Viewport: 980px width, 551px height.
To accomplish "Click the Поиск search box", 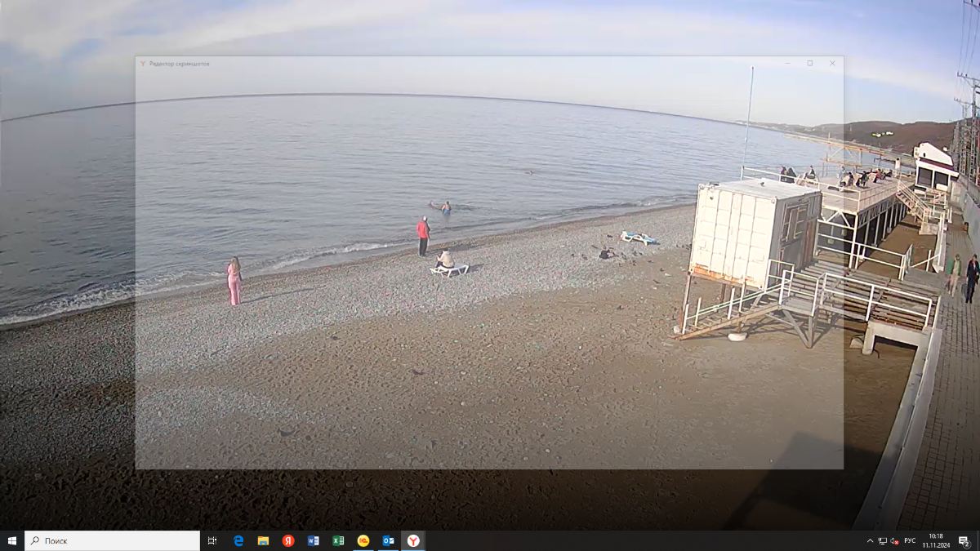I will (113, 540).
